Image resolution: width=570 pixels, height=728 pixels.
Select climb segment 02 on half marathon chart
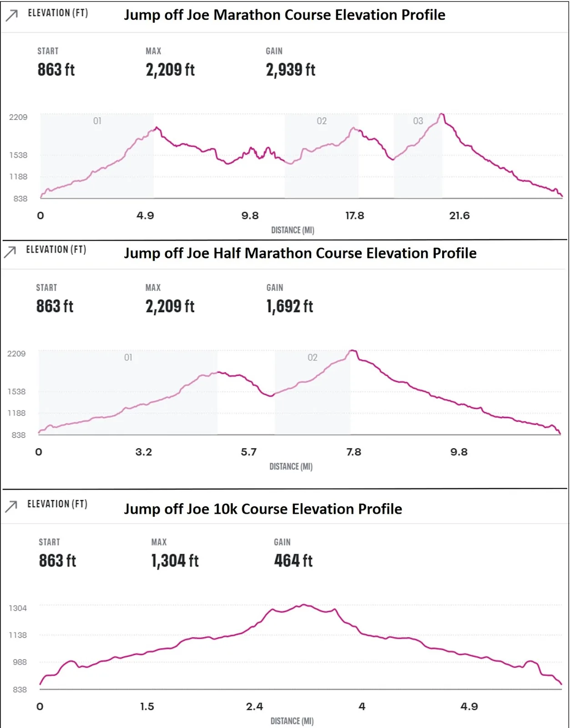tap(313, 392)
